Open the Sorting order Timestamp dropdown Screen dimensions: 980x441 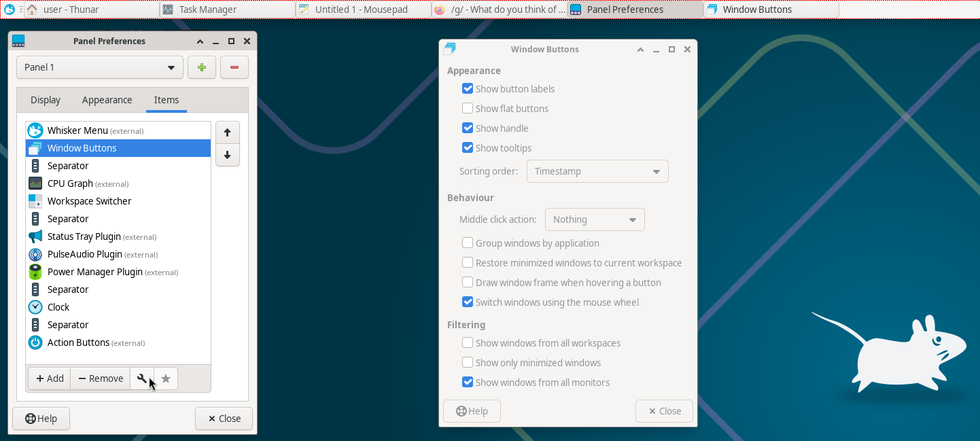597,171
